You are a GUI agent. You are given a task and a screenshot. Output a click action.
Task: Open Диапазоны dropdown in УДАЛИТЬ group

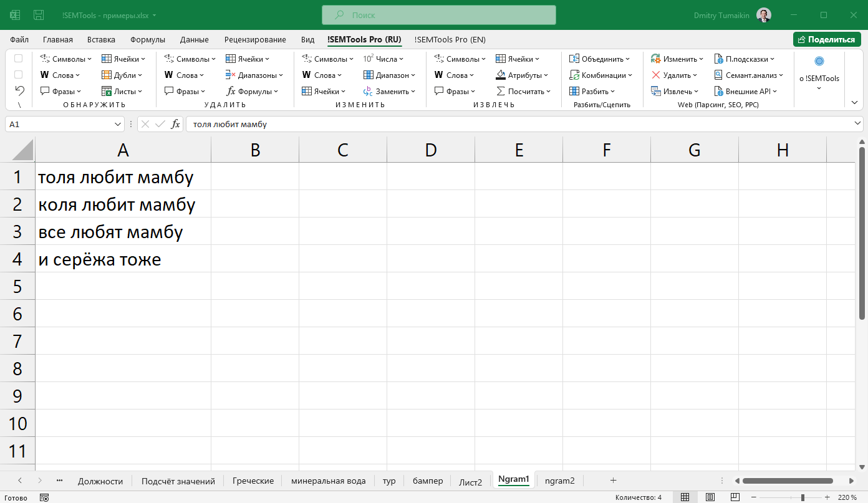pos(254,75)
